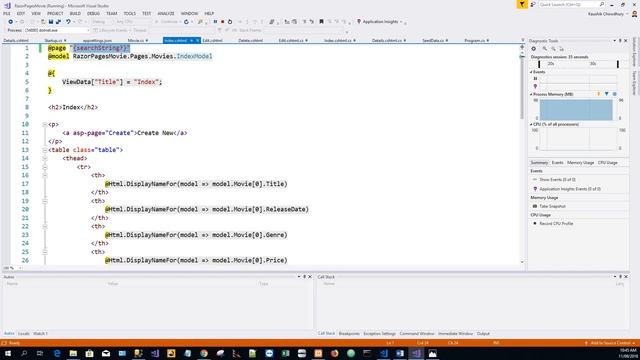Image resolution: width=640 pixels, height=360 pixels.
Task: Open Diagnostic Tools settings gear
Action: (533, 49)
